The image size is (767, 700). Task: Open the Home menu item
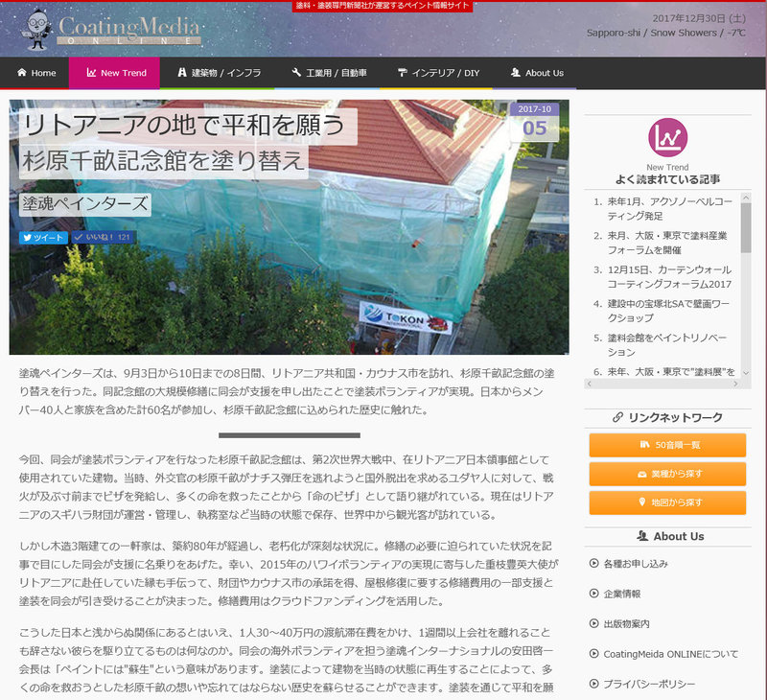36,73
